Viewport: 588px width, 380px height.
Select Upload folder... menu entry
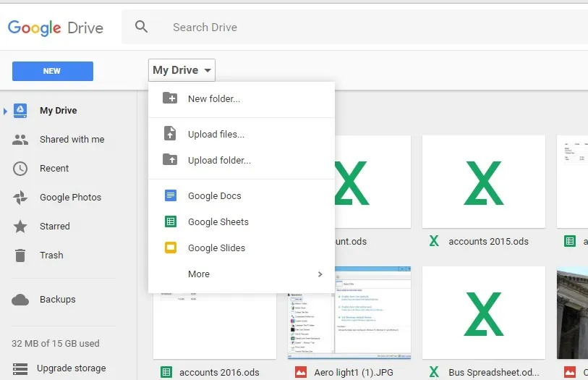(x=242, y=160)
